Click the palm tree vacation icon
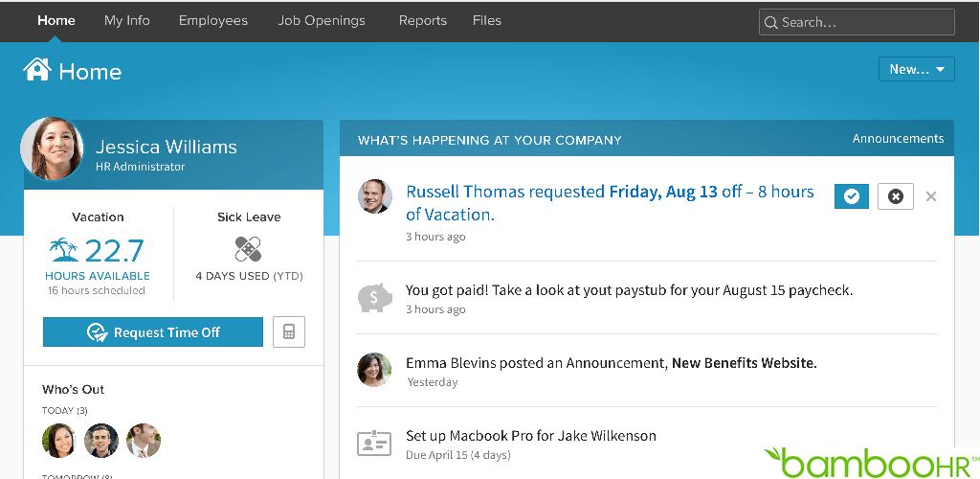The height and width of the screenshot is (479, 980). click(64, 250)
